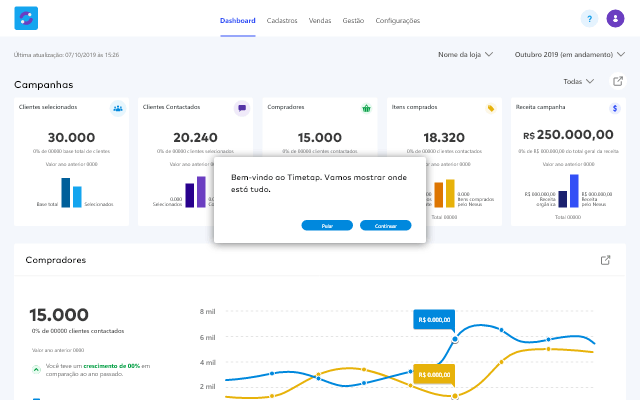Image resolution: width=640 pixels, height=400 pixels.
Task: Click the Timetap logo icon
Action: click(26, 19)
